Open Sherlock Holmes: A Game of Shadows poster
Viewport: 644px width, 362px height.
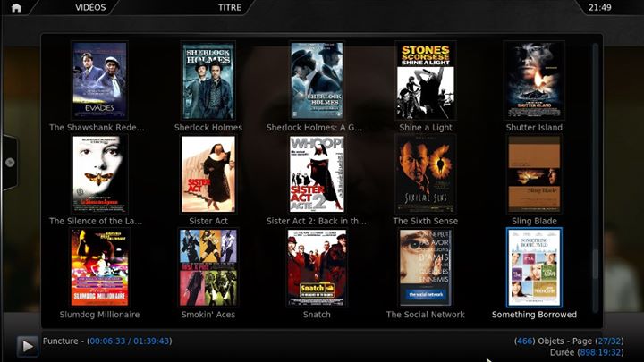click(x=317, y=80)
